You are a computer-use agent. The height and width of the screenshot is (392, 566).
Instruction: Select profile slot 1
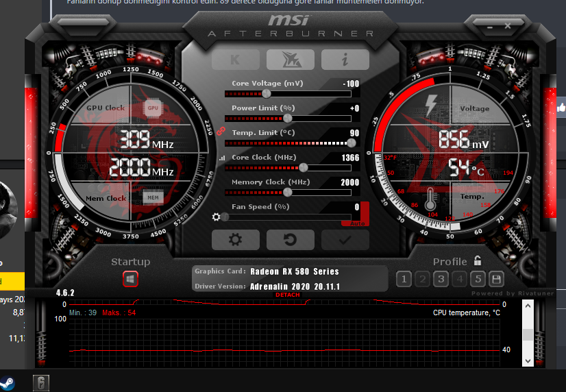tap(404, 279)
